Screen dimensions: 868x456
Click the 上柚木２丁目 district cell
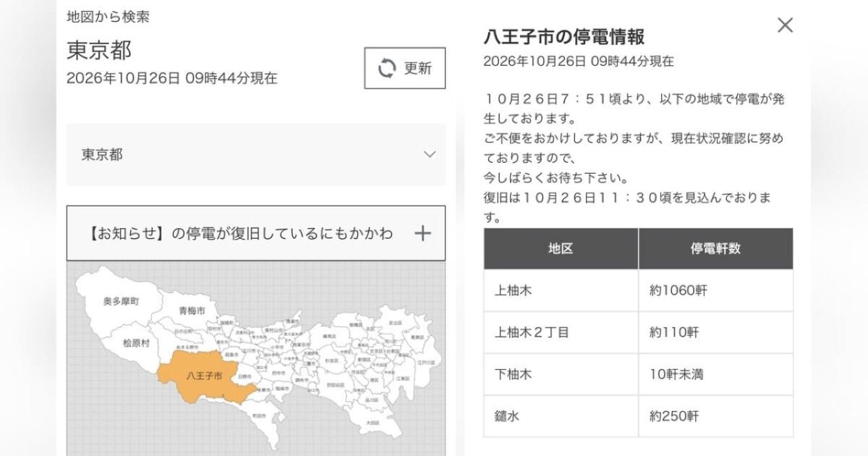pyautogui.click(x=561, y=332)
